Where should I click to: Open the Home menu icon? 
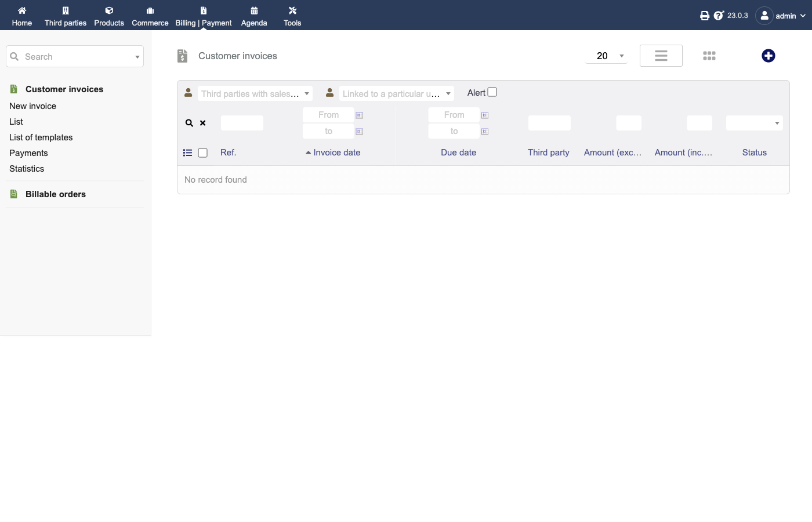22,10
